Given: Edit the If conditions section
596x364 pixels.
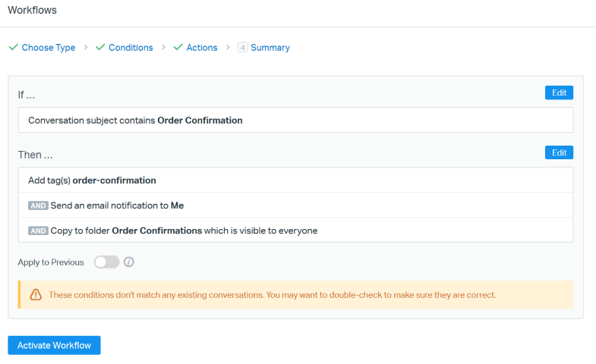Looking at the screenshot, I should tap(559, 93).
